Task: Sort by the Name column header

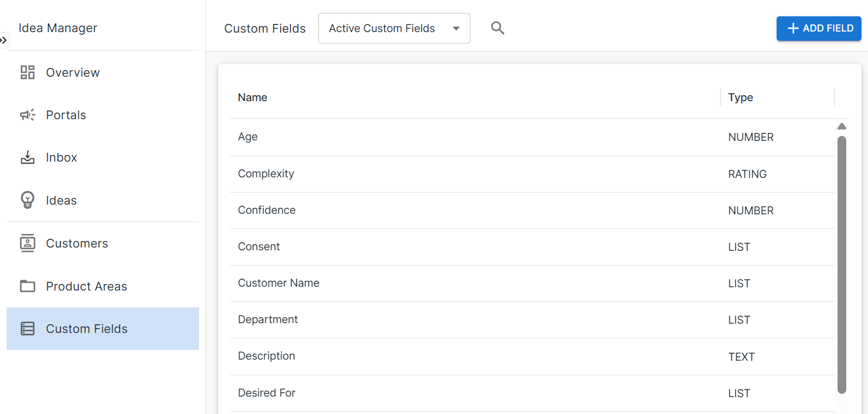Action: [252, 97]
